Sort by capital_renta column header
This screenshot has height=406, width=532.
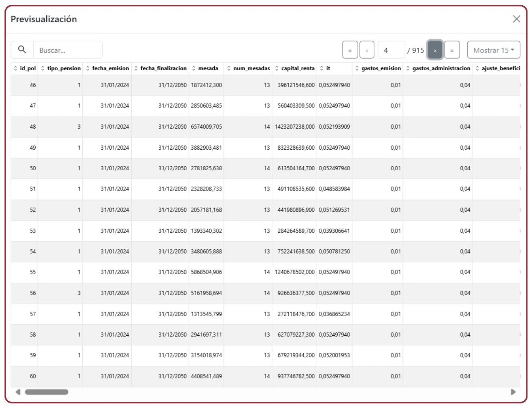point(295,68)
